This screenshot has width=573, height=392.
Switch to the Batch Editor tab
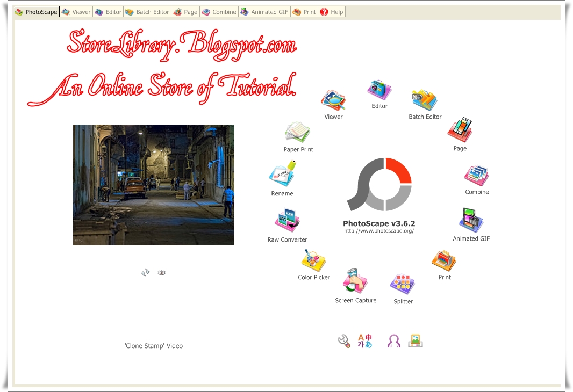[147, 12]
